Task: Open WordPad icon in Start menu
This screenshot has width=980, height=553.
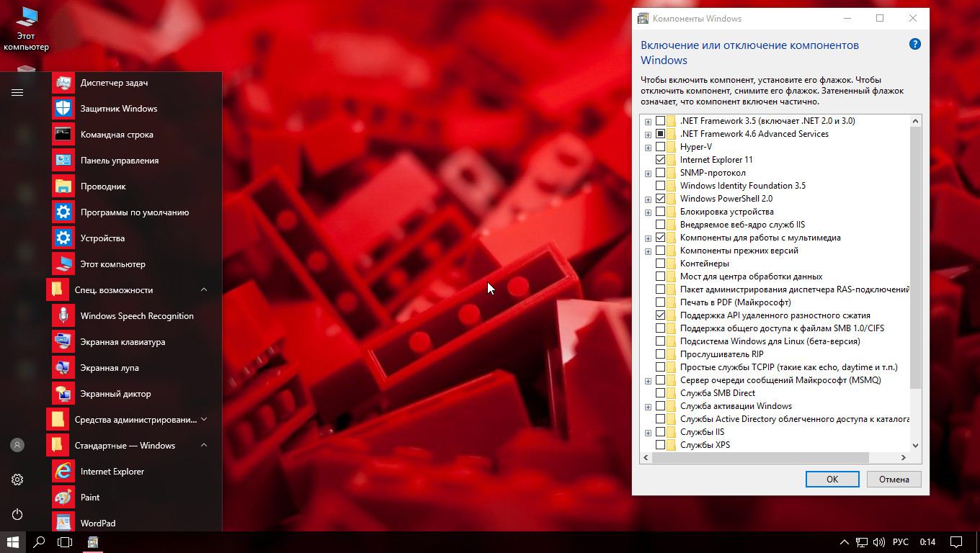Action: [x=63, y=523]
